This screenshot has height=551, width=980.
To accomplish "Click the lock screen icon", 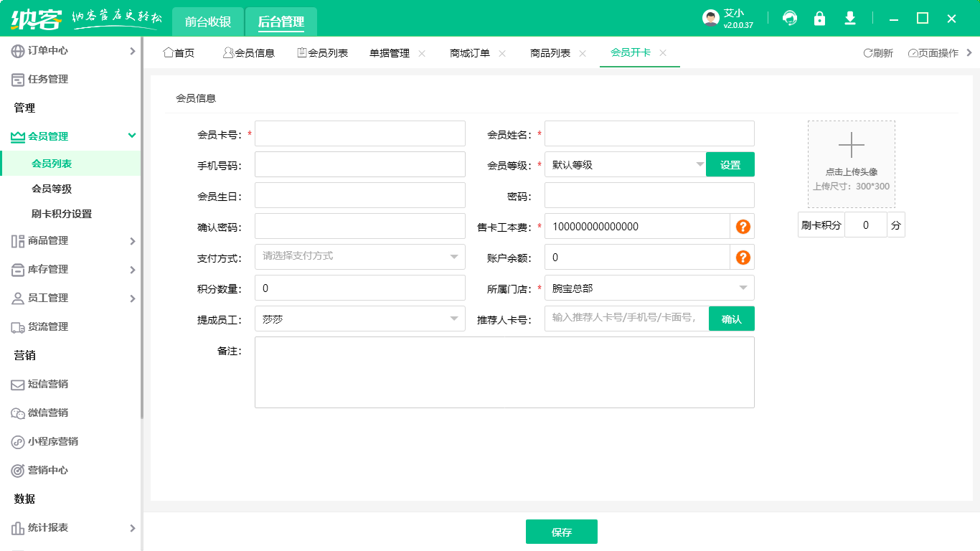I will coord(819,19).
